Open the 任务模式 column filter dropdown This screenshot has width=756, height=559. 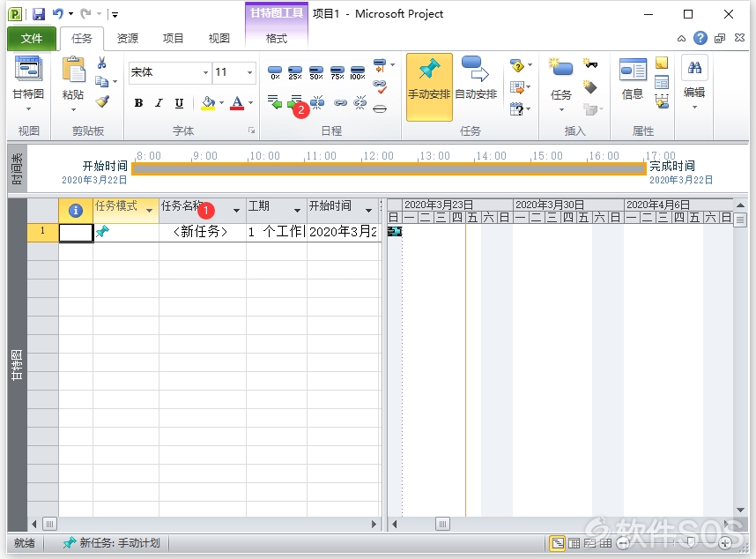(x=150, y=211)
